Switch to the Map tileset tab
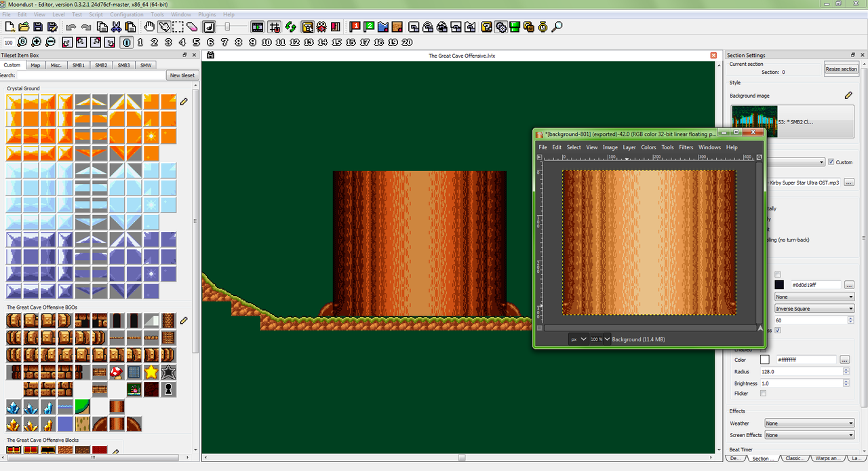This screenshot has height=471, width=868. pos(35,65)
